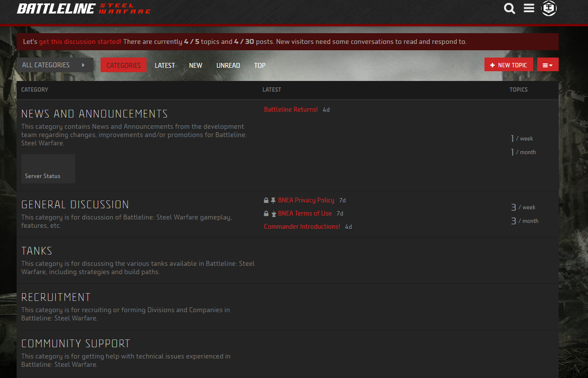588x378 pixels.
Task: Go to the Battleline Steel Warfare logo
Action: pyautogui.click(x=84, y=9)
